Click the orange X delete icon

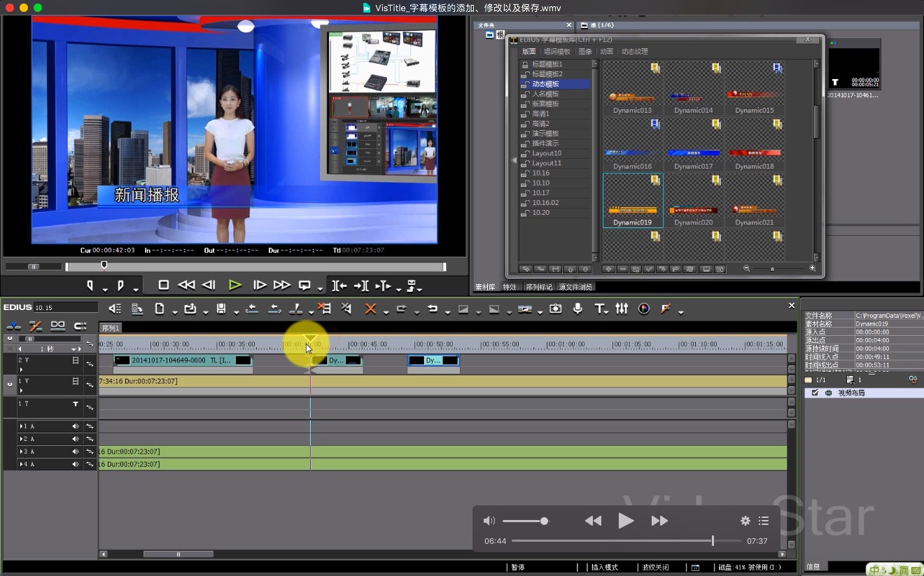point(370,309)
